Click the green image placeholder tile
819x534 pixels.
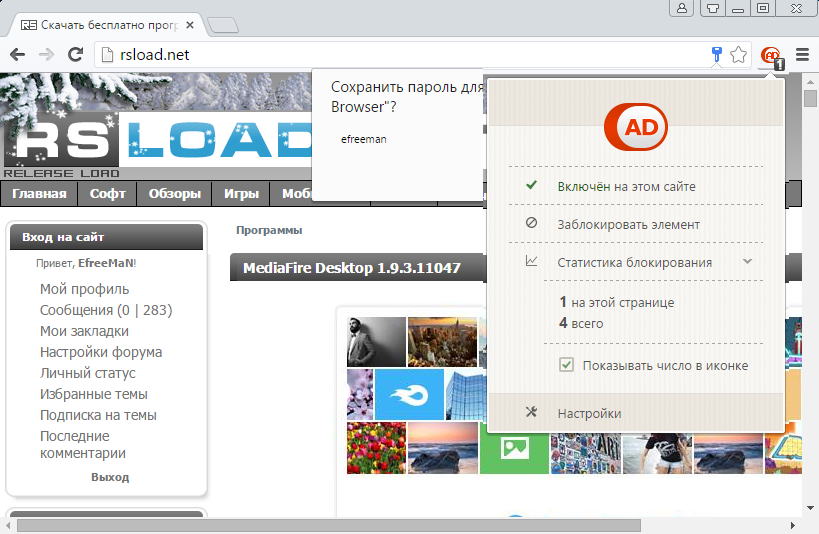(x=514, y=449)
